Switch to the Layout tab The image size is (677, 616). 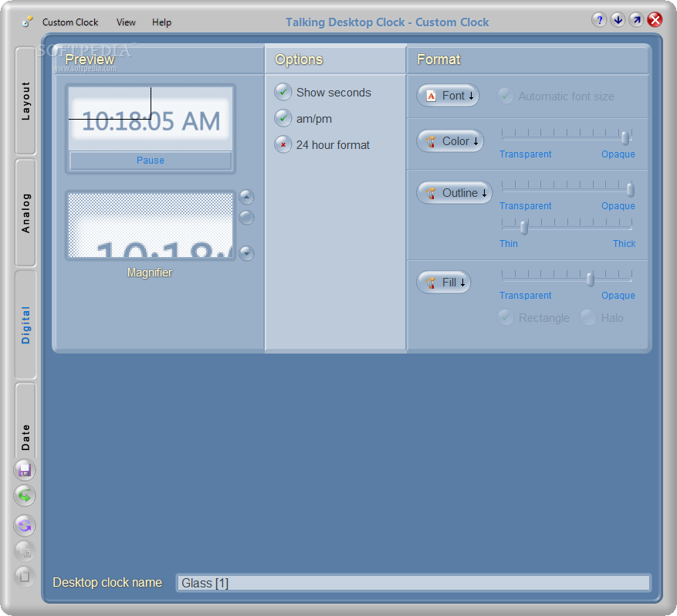[x=26, y=100]
